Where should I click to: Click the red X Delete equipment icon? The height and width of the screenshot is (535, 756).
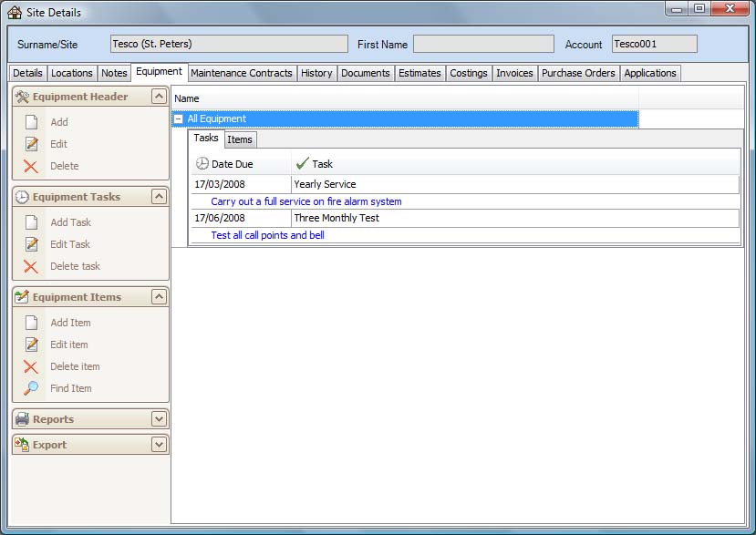pyautogui.click(x=31, y=166)
